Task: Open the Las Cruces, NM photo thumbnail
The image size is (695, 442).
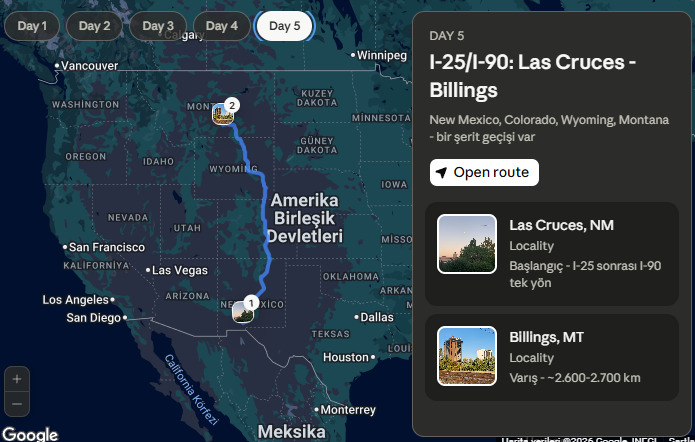Action: pyautogui.click(x=467, y=244)
